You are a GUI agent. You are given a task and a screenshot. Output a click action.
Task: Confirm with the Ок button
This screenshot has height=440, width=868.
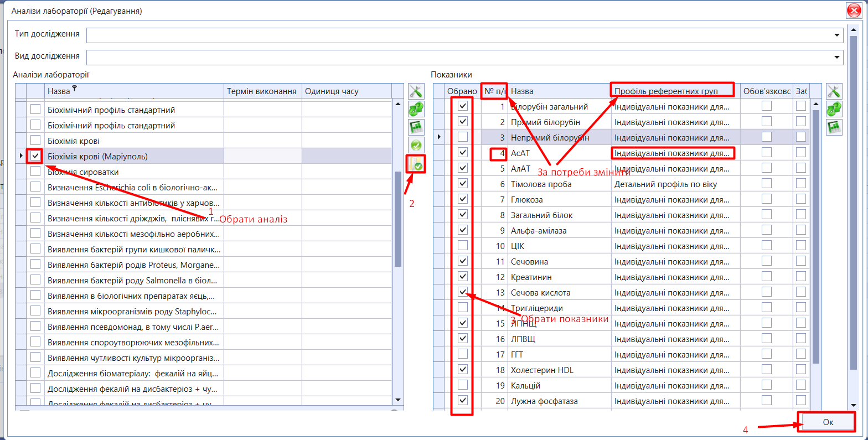click(x=828, y=422)
